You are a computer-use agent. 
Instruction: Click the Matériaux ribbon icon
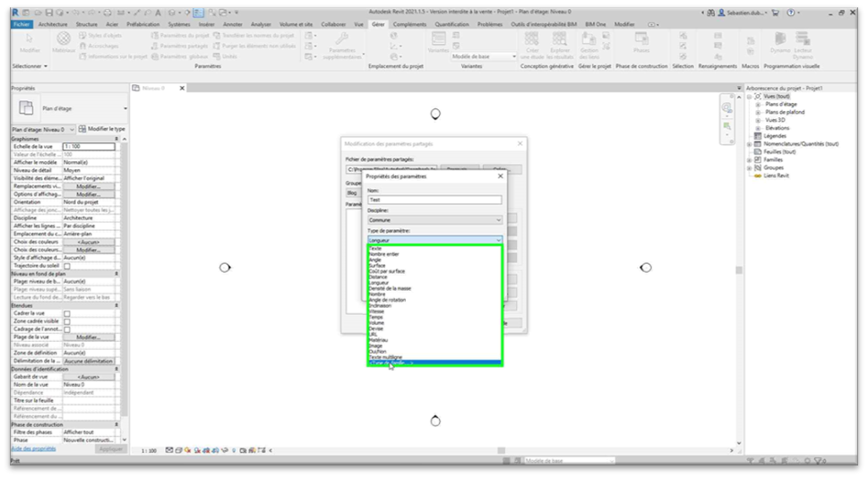click(x=64, y=40)
